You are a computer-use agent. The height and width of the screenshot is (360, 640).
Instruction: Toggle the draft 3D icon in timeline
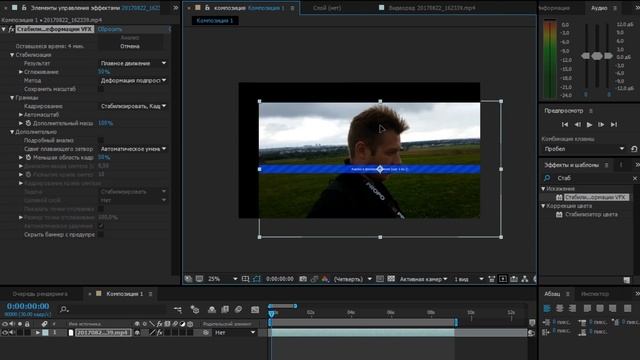tap(195, 310)
